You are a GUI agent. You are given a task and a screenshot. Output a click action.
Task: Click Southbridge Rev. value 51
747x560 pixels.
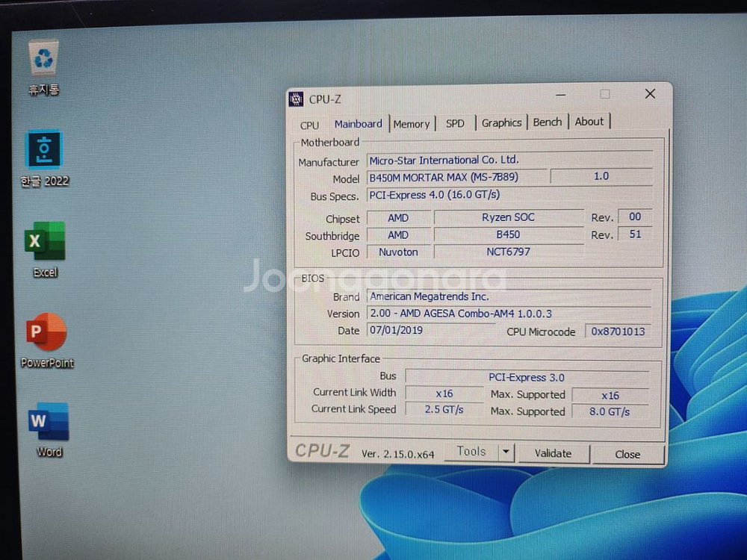tap(635, 234)
